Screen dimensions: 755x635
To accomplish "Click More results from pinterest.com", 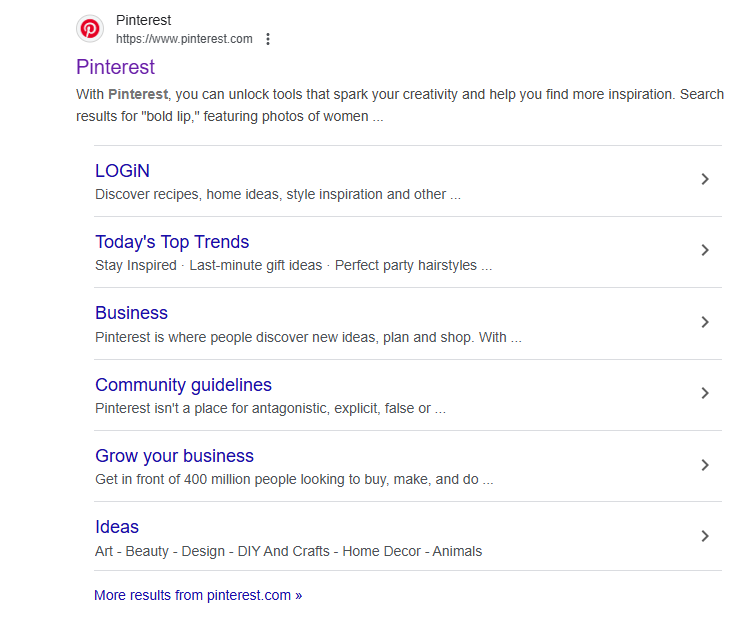I will tap(198, 595).
